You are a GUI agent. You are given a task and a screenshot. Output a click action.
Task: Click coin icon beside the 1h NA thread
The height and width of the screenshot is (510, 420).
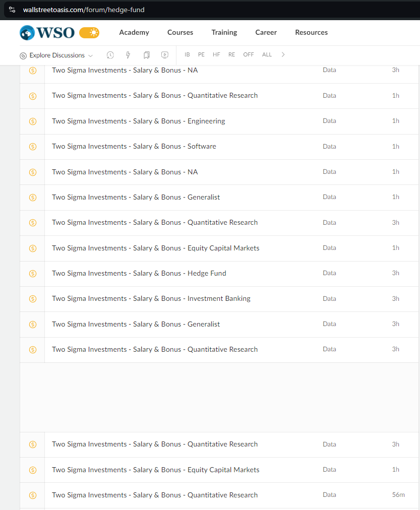pos(33,172)
